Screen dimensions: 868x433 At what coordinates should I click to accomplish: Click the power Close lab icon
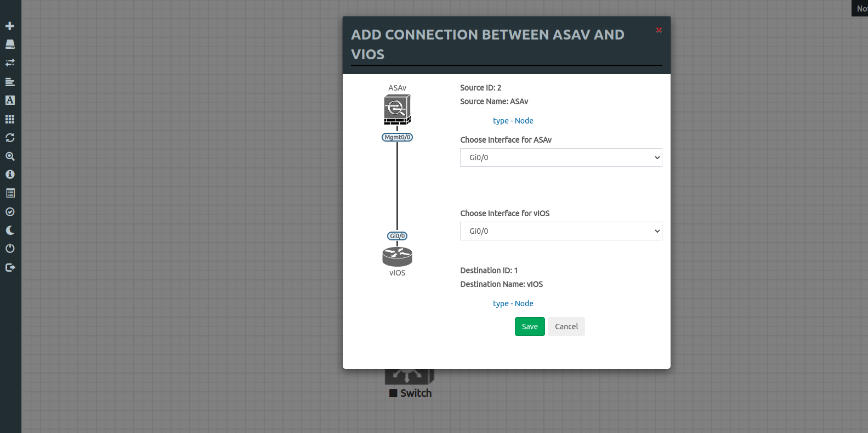10,249
